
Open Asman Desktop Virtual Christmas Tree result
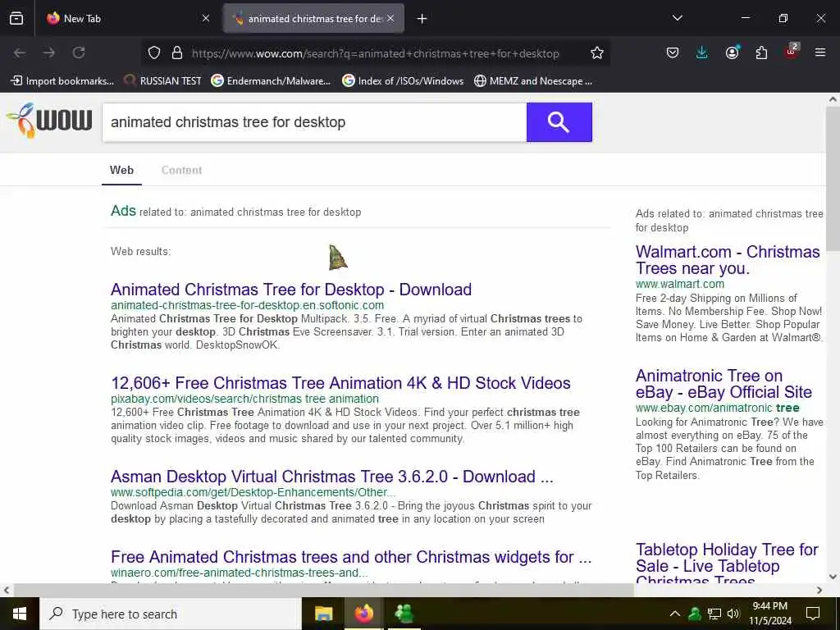coord(331,477)
